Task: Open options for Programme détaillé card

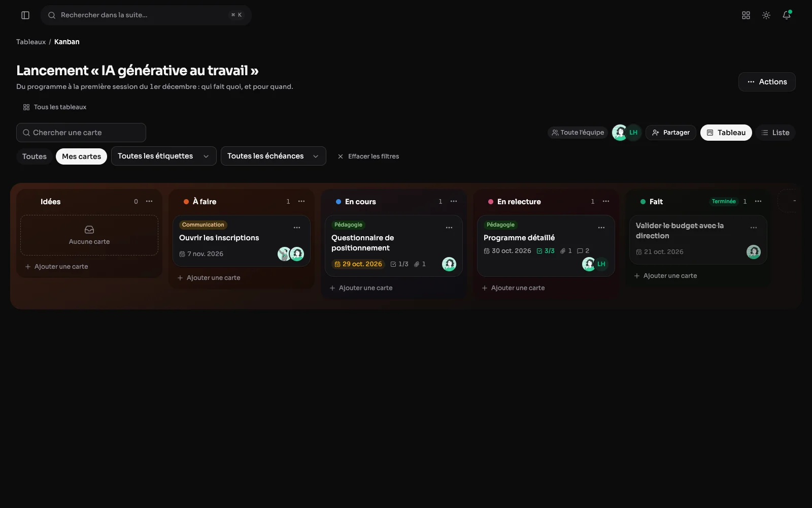Action: click(601, 228)
